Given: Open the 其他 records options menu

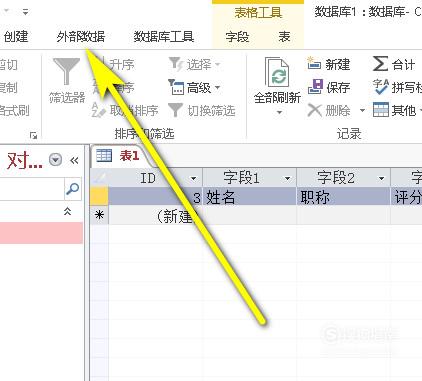Looking at the screenshot, I should tap(397, 110).
